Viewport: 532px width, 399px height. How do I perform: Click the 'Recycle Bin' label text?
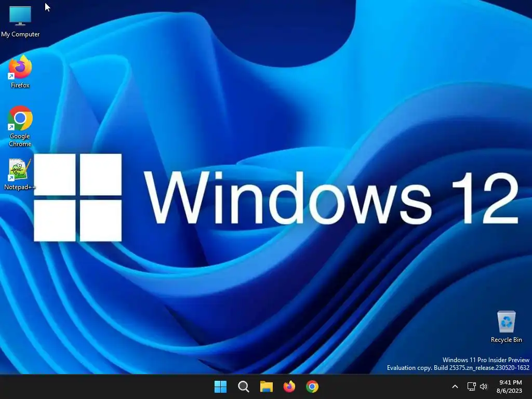coord(506,340)
